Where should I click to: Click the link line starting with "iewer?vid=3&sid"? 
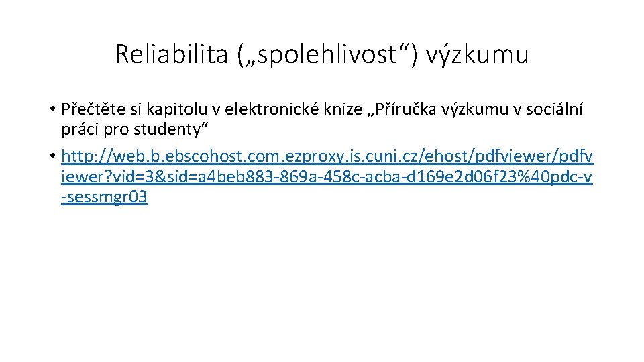tap(327, 176)
